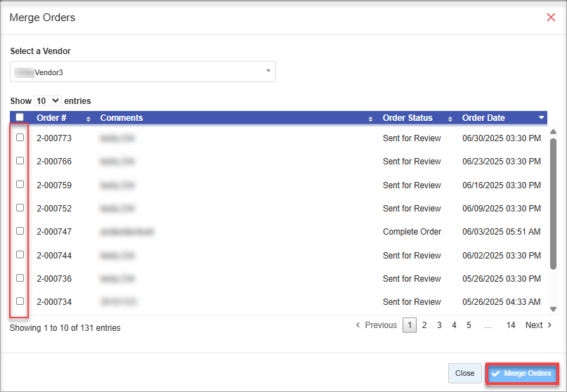Click the Close button
The width and height of the screenshot is (567, 392).
point(464,373)
